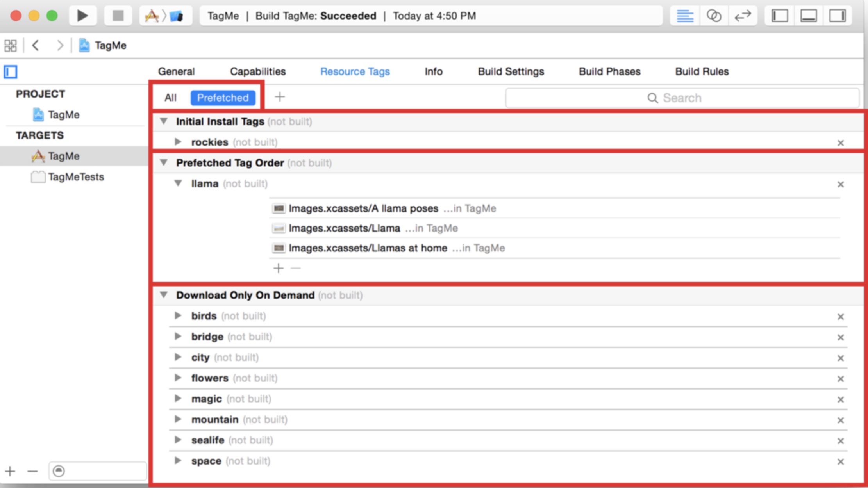Choose the run destination device icon
This screenshot has width=868, height=488.
(x=177, y=16)
